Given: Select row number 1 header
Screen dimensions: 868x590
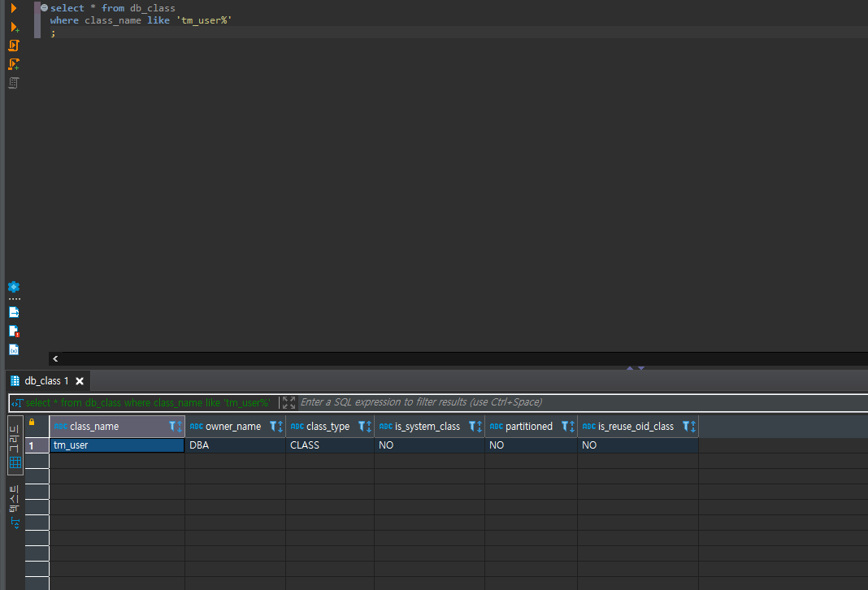Looking at the screenshot, I should click(x=37, y=445).
